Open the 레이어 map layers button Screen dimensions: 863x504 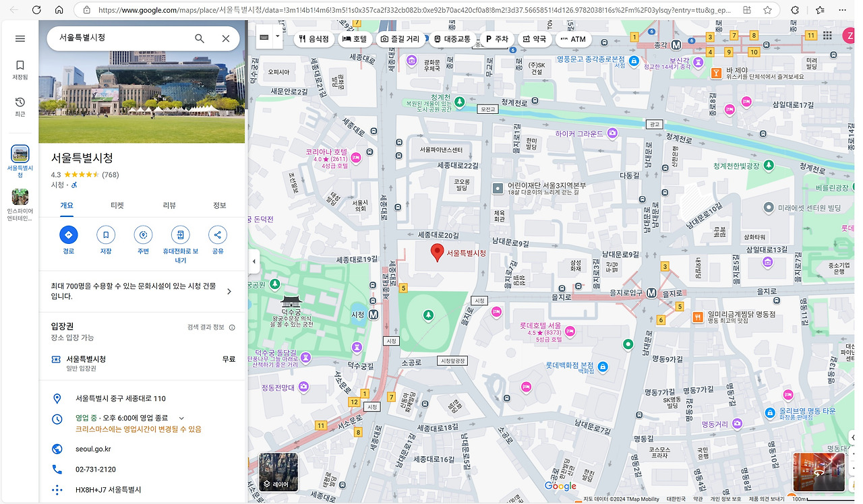tap(278, 472)
